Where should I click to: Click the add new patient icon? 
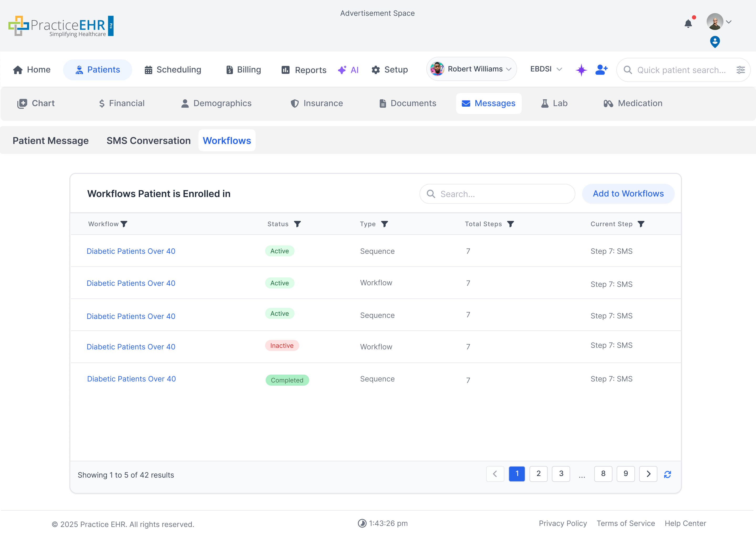601,70
